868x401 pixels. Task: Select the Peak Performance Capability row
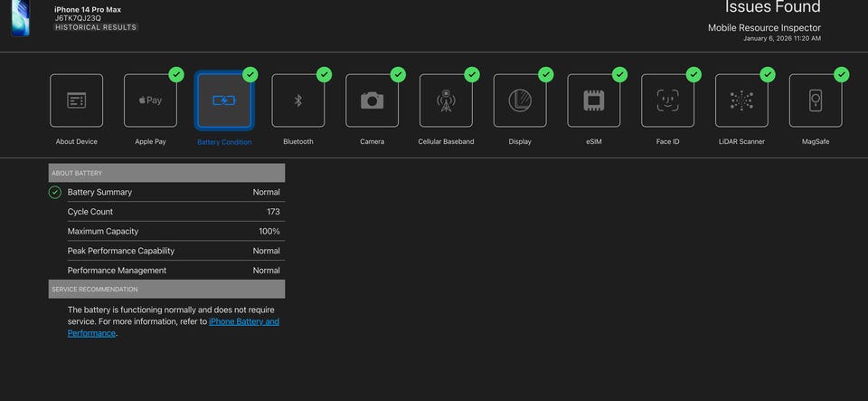coord(176,251)
